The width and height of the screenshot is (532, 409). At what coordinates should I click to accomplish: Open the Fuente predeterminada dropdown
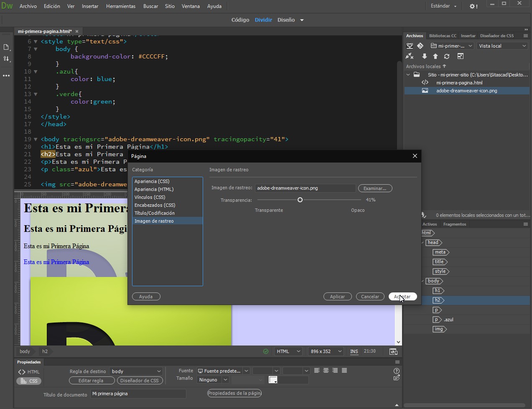(x=223, y=371)
